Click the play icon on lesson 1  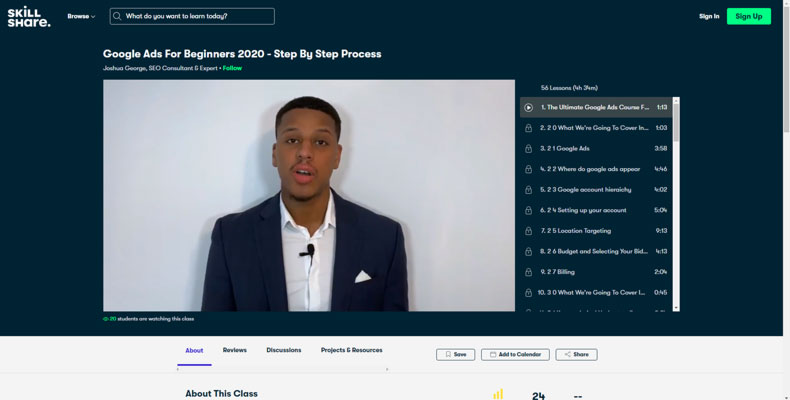click(x=529, y=107)
